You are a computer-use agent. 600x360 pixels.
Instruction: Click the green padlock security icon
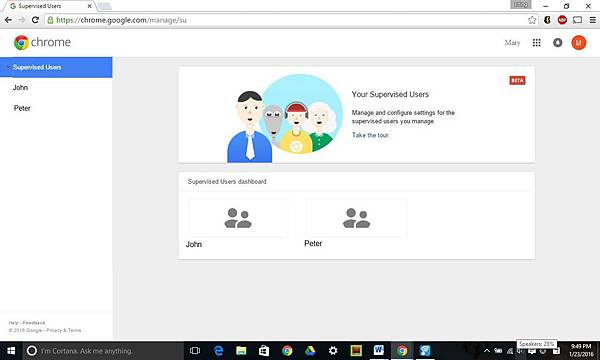pos(50,20)
